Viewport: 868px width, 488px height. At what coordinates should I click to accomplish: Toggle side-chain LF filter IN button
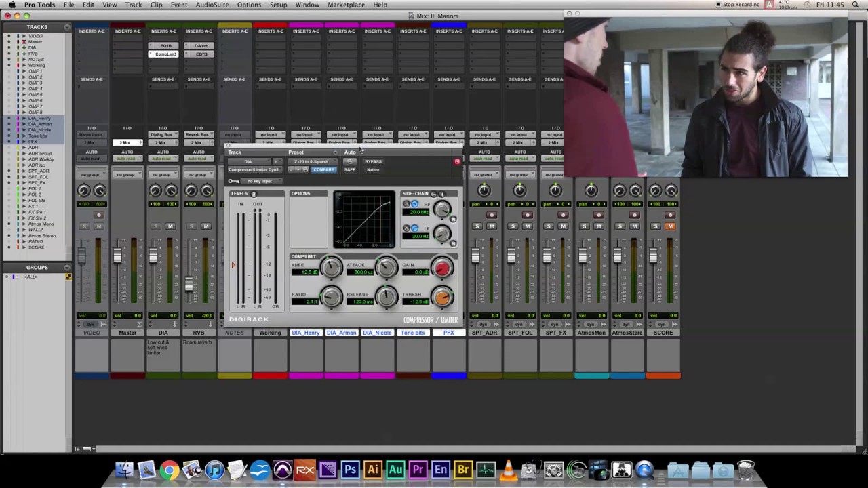pos(453,243)
